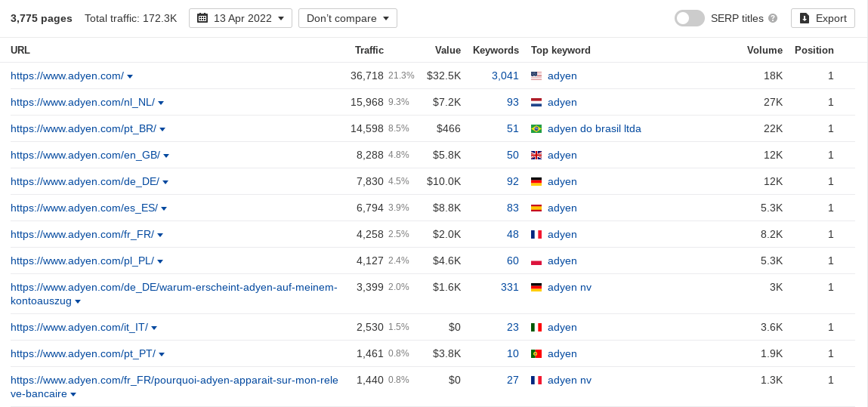The height and width of the screenshot is (407, 868).
Task: Click the adyen do brasil ltda keyword
Action: (x=594, y=129)
